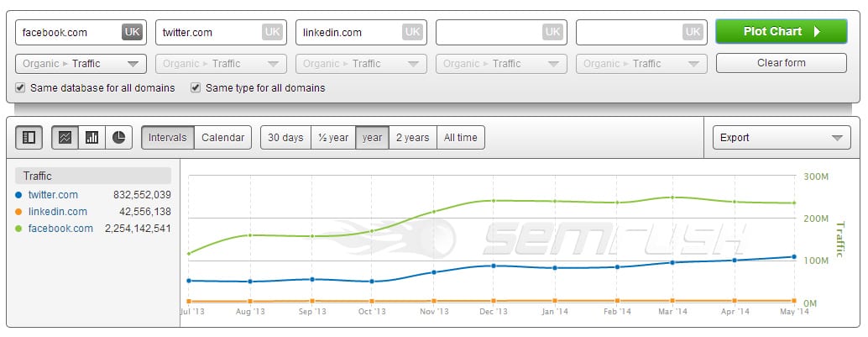The width and height of the screenshot is (868, 337).
Task: Click twitter.com data point at Nov '13
Action: [x=434, y=272]
